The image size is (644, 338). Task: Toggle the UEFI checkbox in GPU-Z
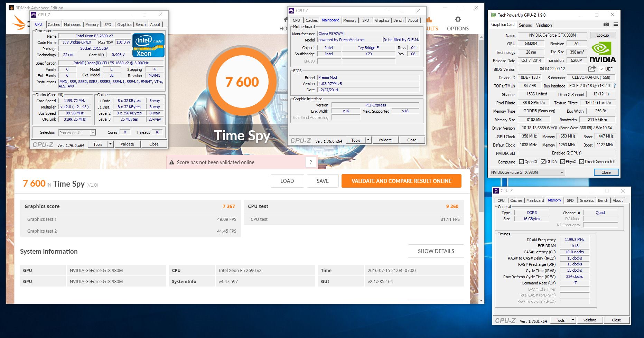pyautogui.click(x=602, y=69)
